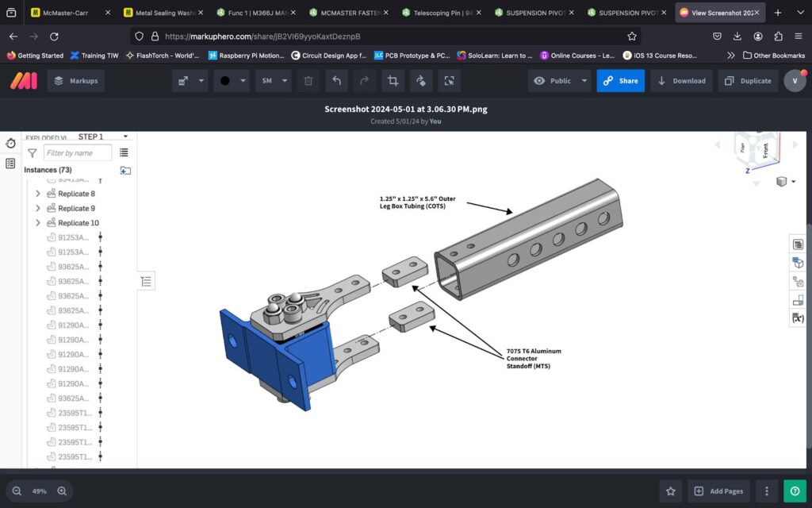Click the browser URL address bar
The height and width of the screenshot is (508, 812).
(x=389, y=36)
